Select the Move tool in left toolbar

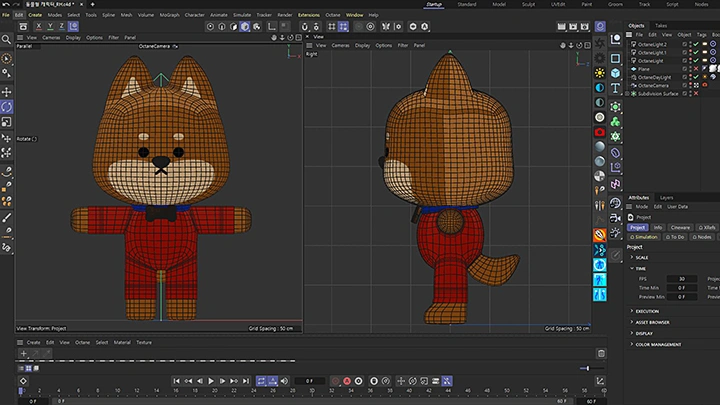[6, 92]
